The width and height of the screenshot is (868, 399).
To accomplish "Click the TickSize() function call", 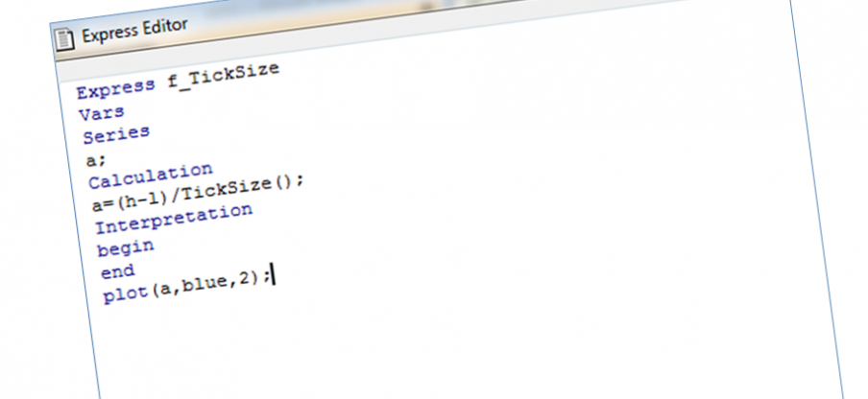I will (240, 188).
